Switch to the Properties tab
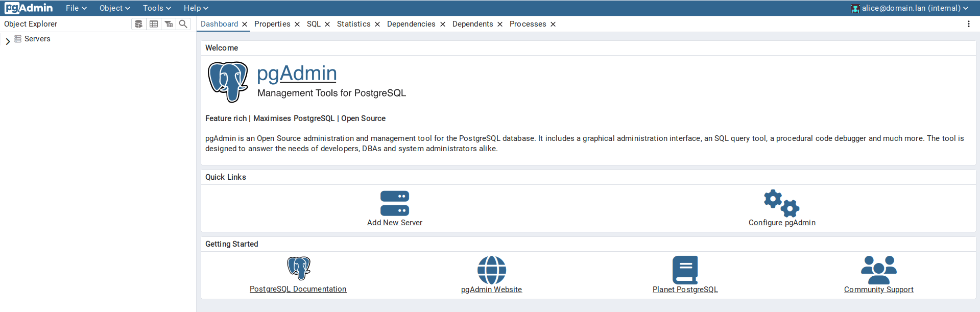Image resolution: width=980 pixels, height=312 pixels. (x=272, y=24)
